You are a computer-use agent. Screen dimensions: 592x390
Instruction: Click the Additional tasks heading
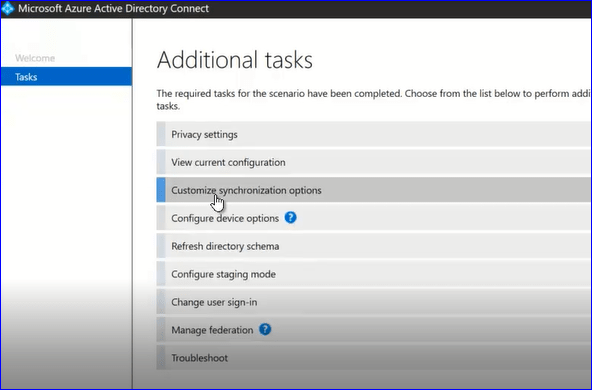click(235, 60)
